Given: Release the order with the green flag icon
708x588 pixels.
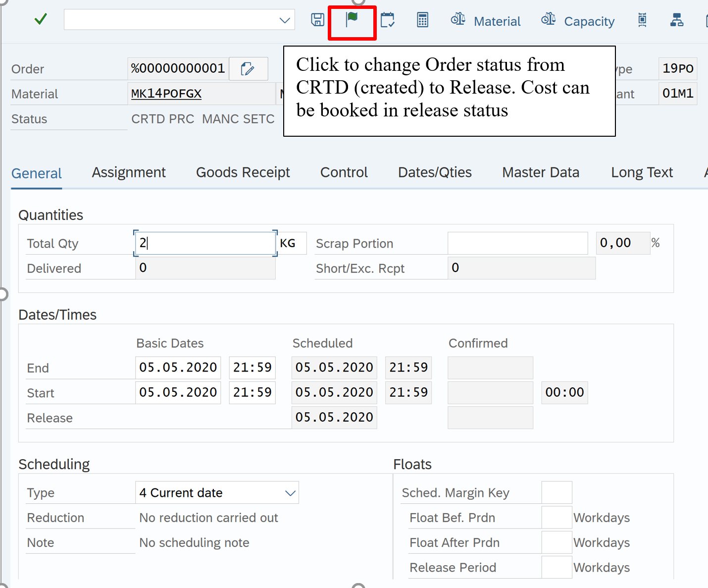Looking at the screenshot, I should point(352,20).
